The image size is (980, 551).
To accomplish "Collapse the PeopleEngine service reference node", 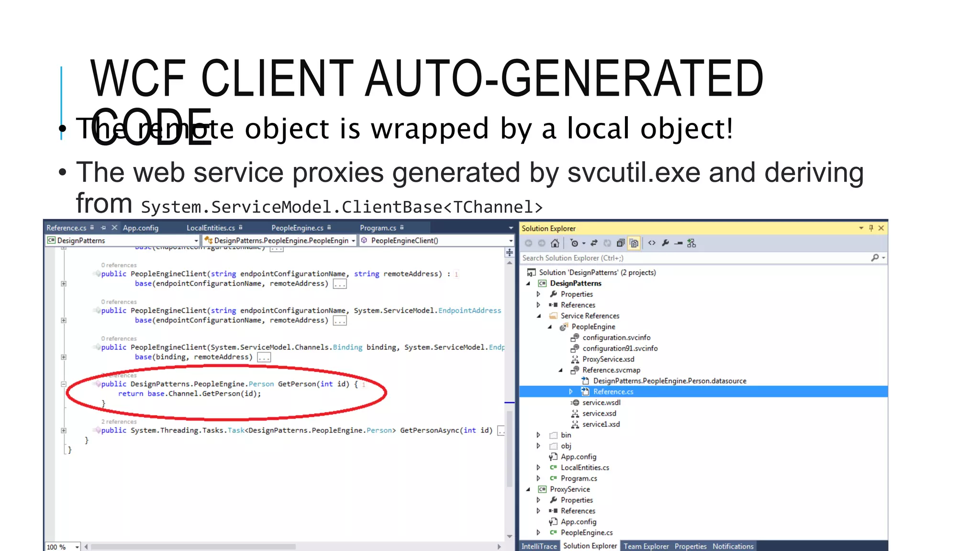I will [550, 327].
